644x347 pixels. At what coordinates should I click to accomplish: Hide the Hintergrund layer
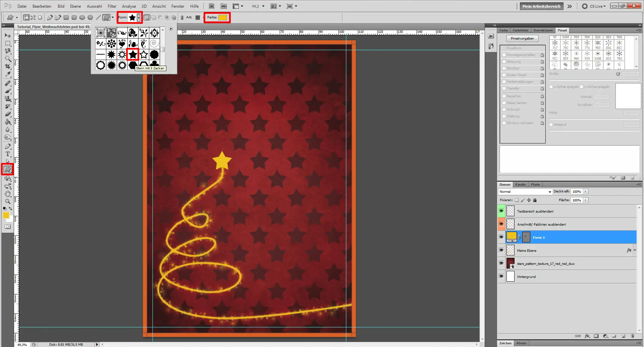(501, 276)
